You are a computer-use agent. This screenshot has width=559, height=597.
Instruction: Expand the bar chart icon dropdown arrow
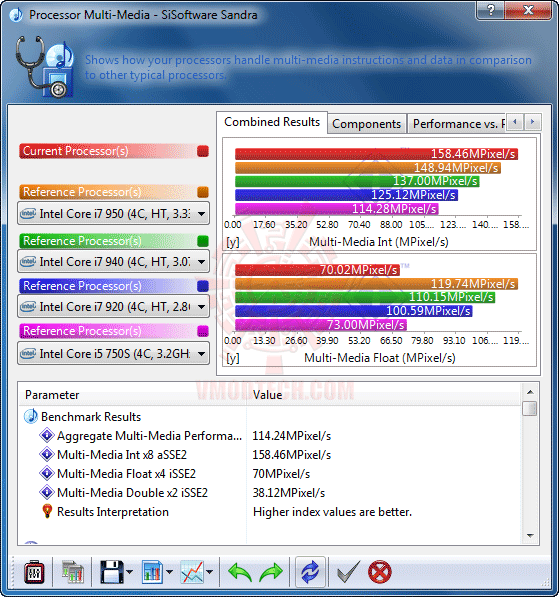[169, 572]
